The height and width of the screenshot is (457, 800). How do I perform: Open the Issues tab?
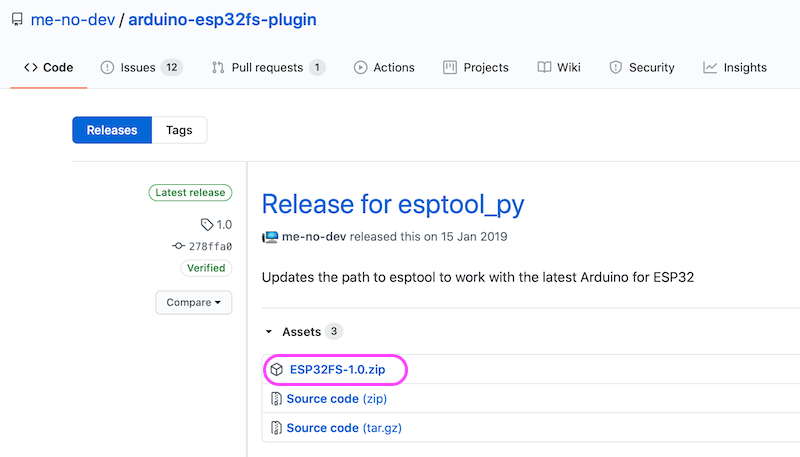coord(142,67)
